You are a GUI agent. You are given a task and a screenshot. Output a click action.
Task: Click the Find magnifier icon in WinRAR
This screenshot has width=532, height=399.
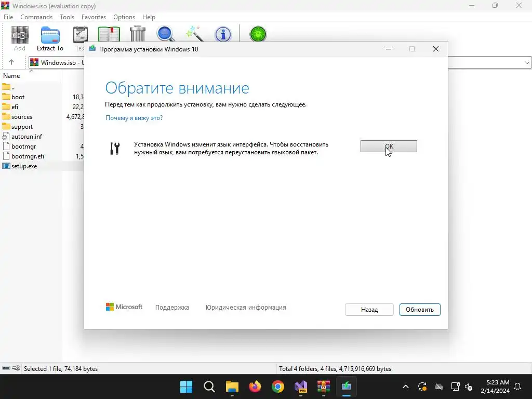pyautogui.click(x=166, y=34)
